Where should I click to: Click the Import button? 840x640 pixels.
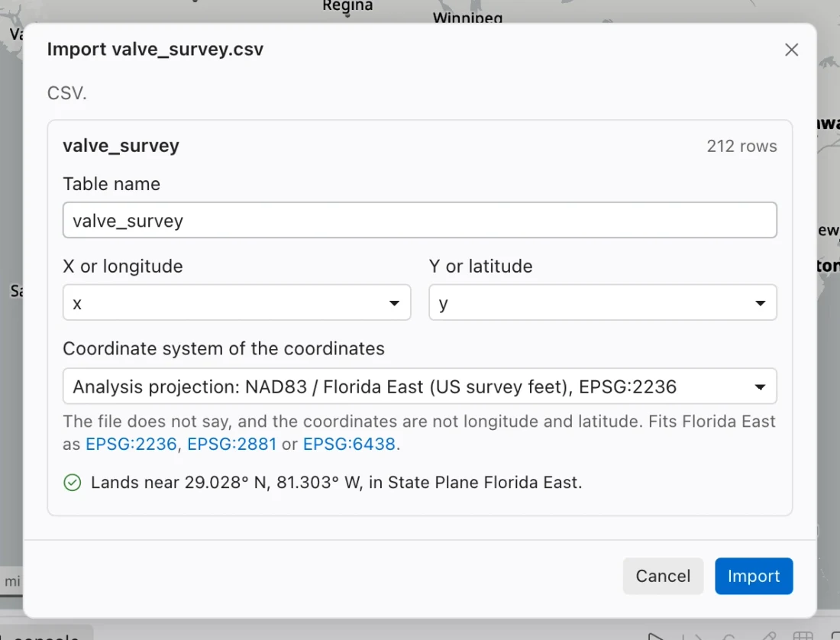pyautogui.click(x=754, y=576)
